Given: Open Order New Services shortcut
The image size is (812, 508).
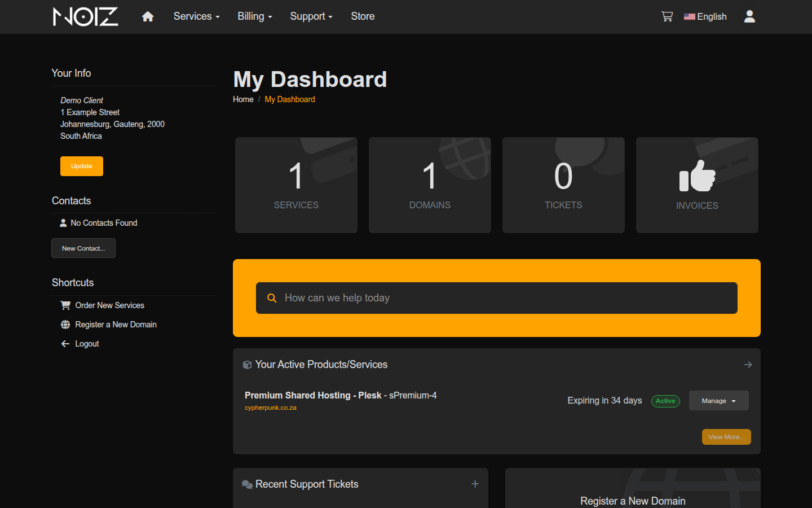Looking at the screenshot, I should (110, 305).
